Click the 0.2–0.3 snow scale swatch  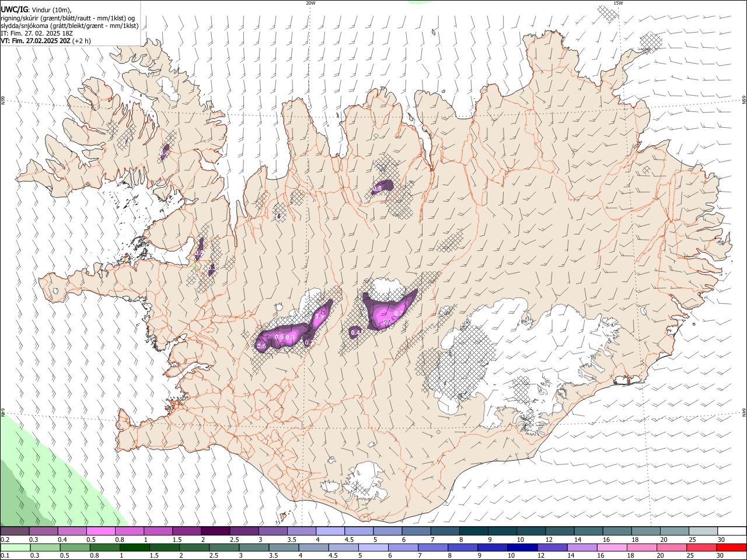[x=16, y=531]
